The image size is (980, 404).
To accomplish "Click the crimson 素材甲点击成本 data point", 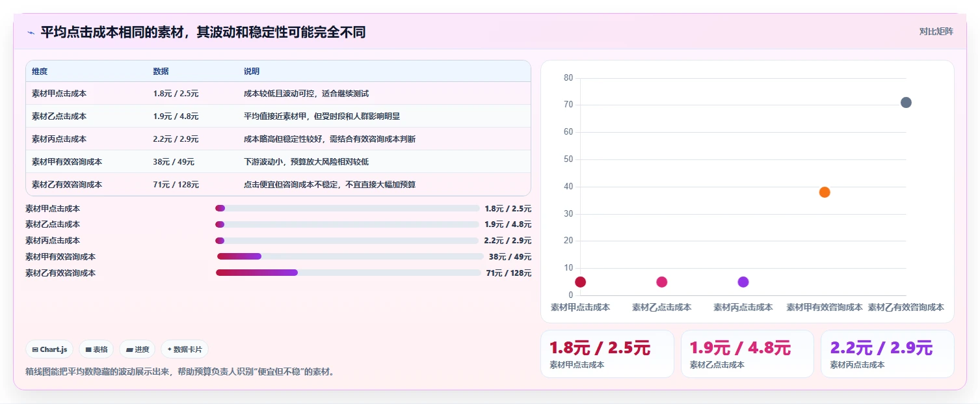I will (x=581, y=282).
